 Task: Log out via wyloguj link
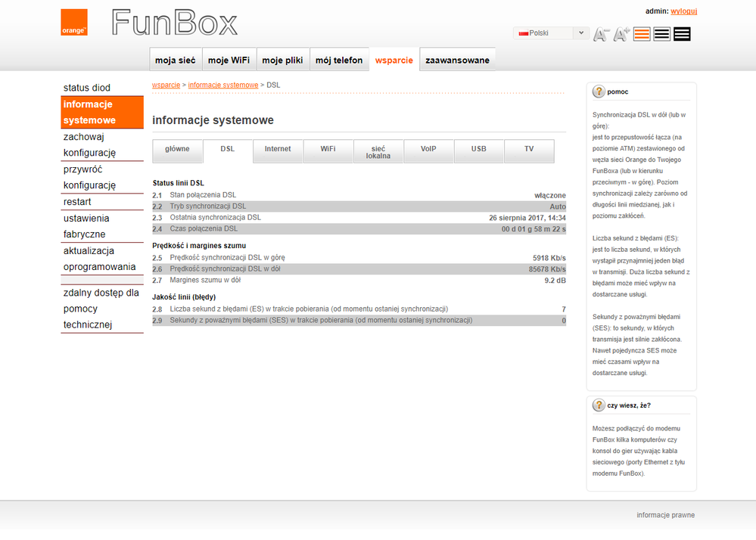click(x=683, y=11)
